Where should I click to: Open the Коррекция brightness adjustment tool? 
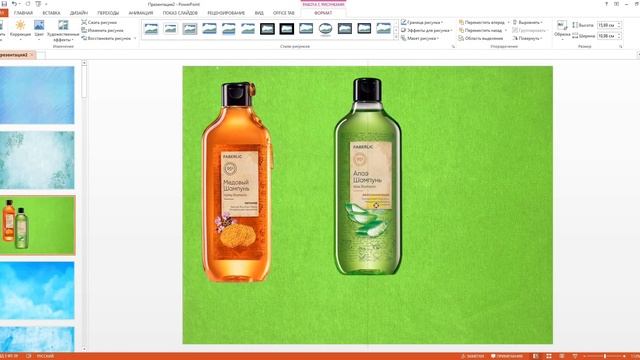(x=20, y=29)
